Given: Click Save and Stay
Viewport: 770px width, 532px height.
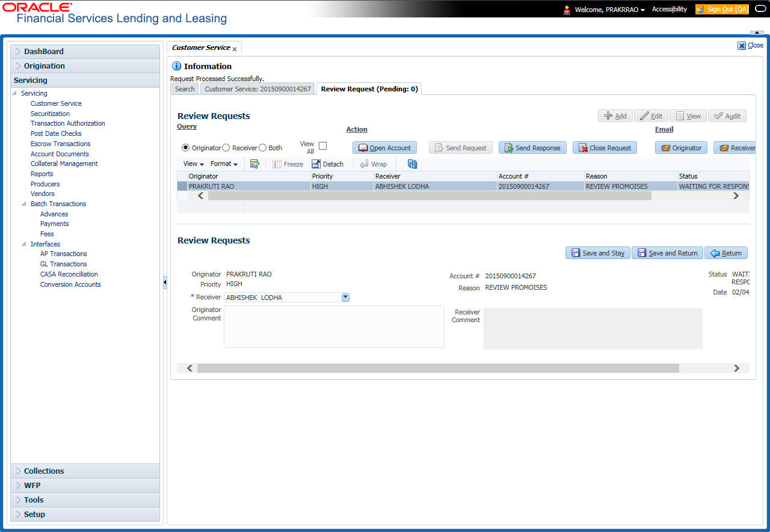Looking at the screenshot, I should 597,253.
